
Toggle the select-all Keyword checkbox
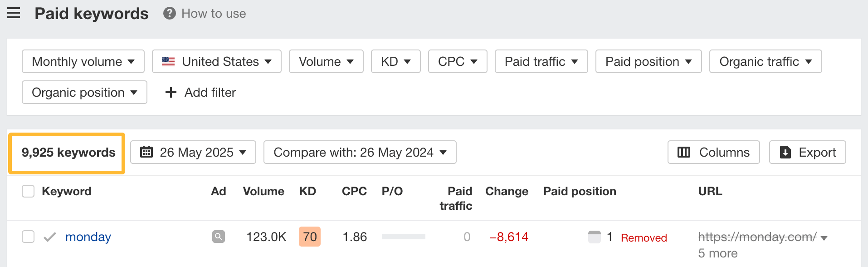pos(28,191)
